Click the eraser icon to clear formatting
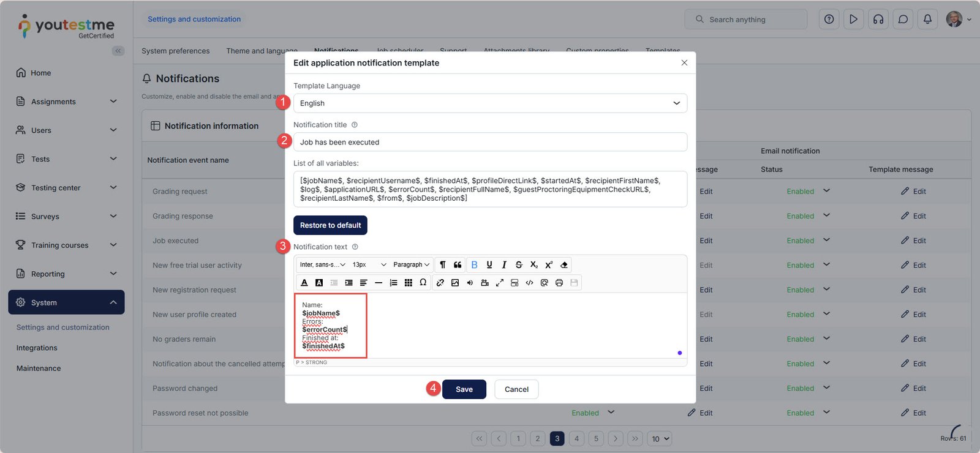This screenshot has width=980, height=453. [564, 265]
